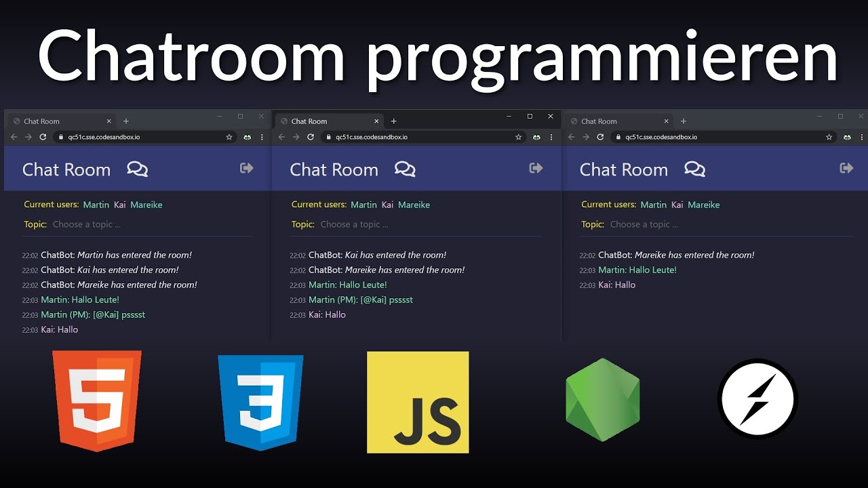Click the middle browser's address bar URL
868x488 pixels.
pos(372,137)
